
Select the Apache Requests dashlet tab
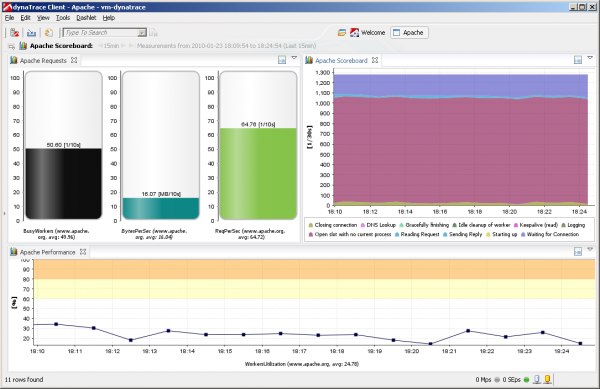coord(43,60)
